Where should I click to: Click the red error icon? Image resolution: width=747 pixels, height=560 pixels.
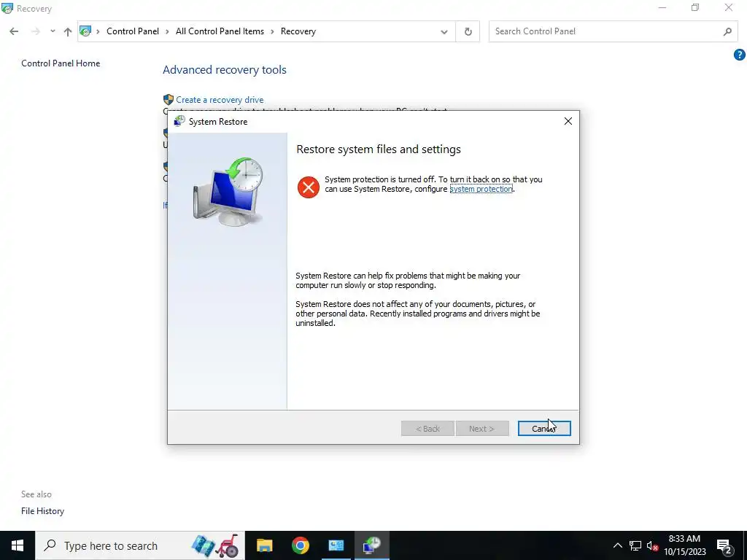[309, 187]
